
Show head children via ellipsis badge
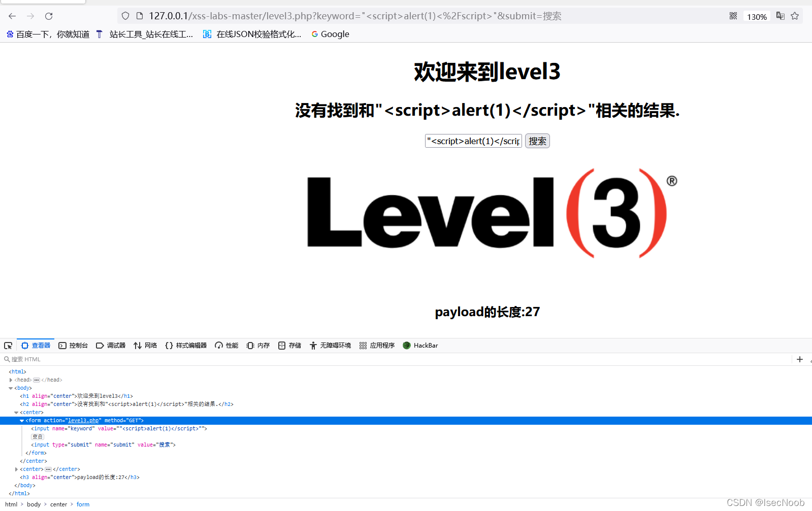37,380
